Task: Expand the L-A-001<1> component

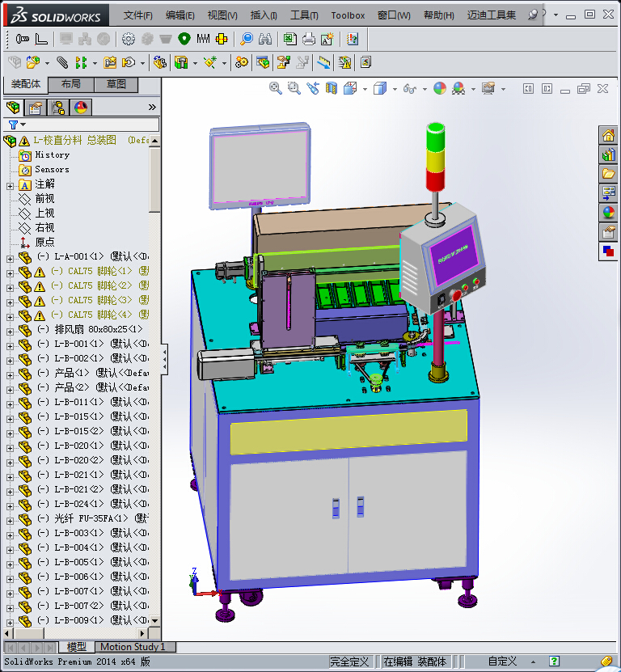Action: click(x=10, y=259)
